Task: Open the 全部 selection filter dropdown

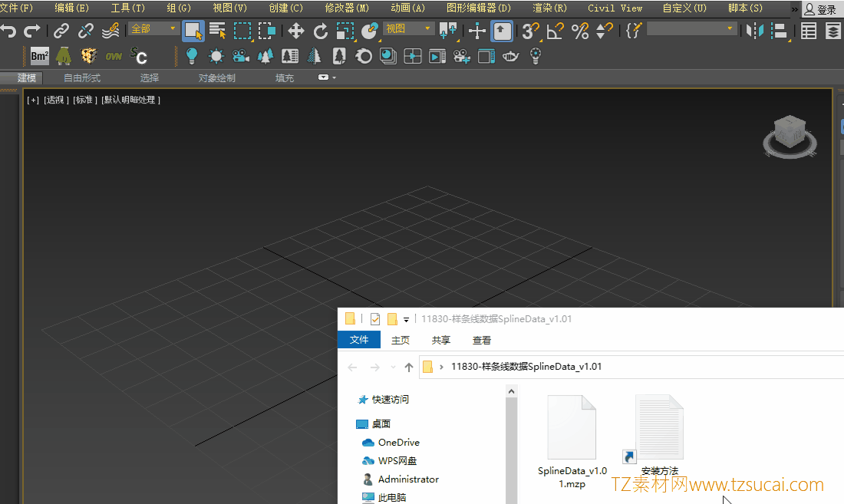Action: click(153, 28)
